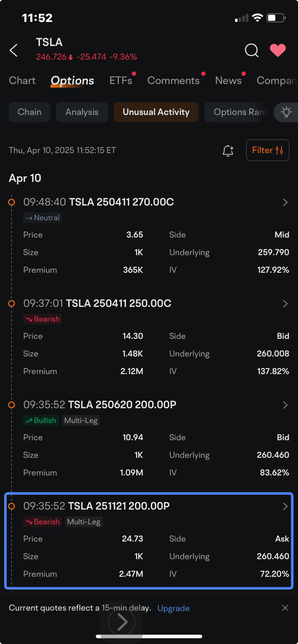Open the Filter button
298x644 pixels.
pyautogui.click(x=268, y=150)
